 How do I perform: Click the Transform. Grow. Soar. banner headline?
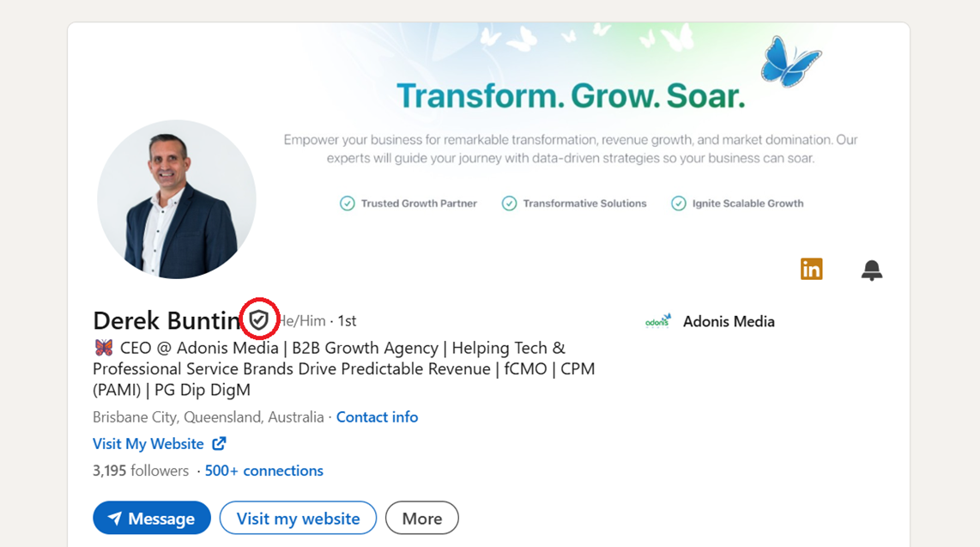571,95
